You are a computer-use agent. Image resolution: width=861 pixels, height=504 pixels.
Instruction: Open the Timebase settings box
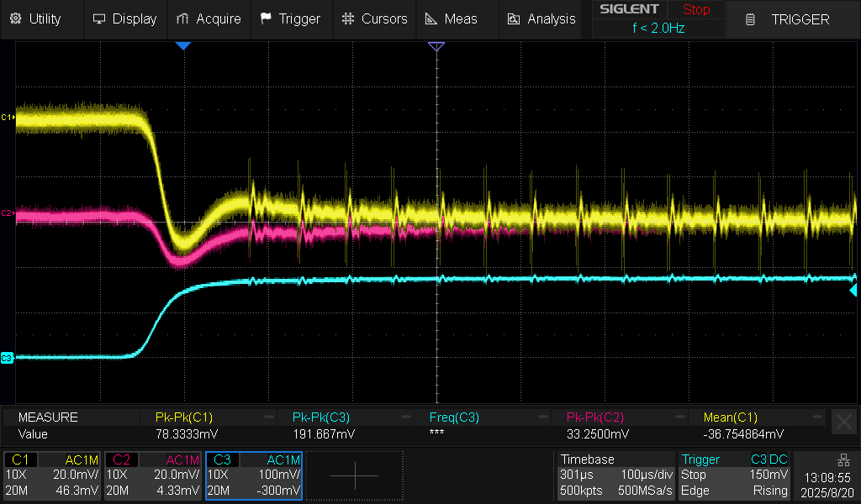615,475
